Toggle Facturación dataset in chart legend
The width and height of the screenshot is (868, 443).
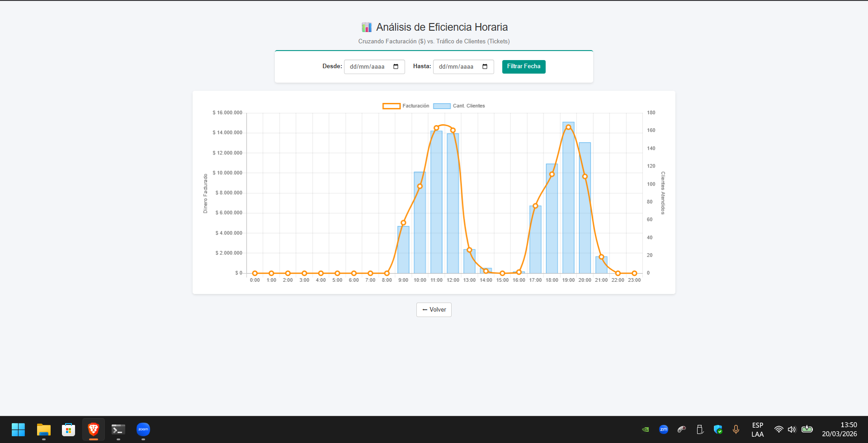(x=406, y=106)
